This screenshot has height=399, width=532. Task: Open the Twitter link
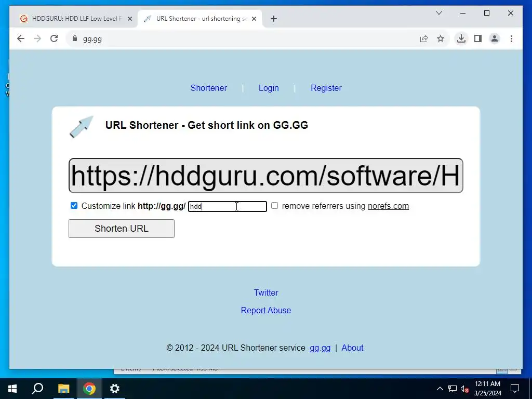point(266,292)
